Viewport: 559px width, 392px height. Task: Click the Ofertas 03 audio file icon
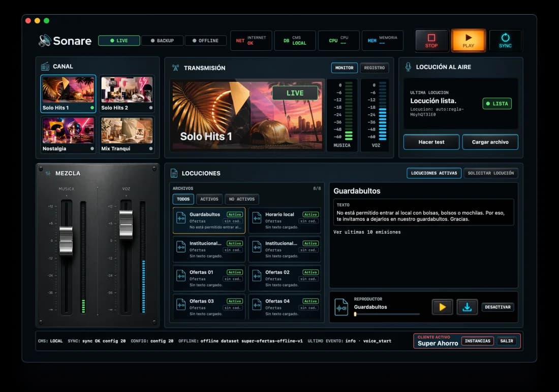181,304
